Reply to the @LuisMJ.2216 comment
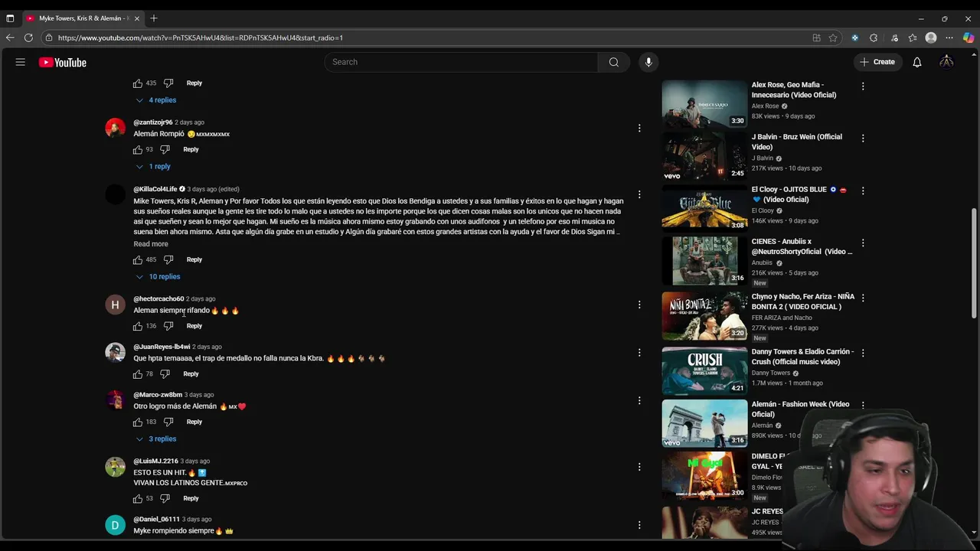980x551 pixels. pos(191,498)
